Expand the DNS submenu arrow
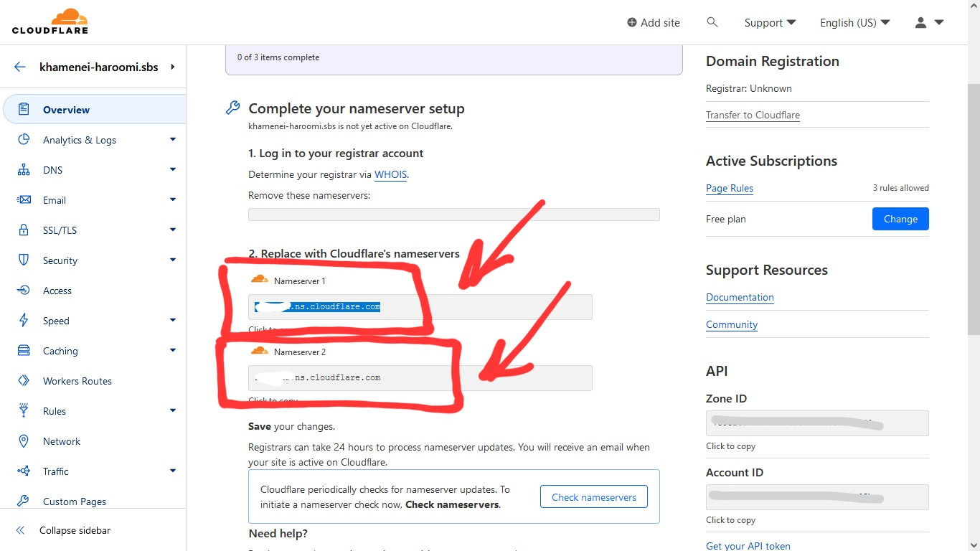Screen dimensions: 980x551 [173, 170]
